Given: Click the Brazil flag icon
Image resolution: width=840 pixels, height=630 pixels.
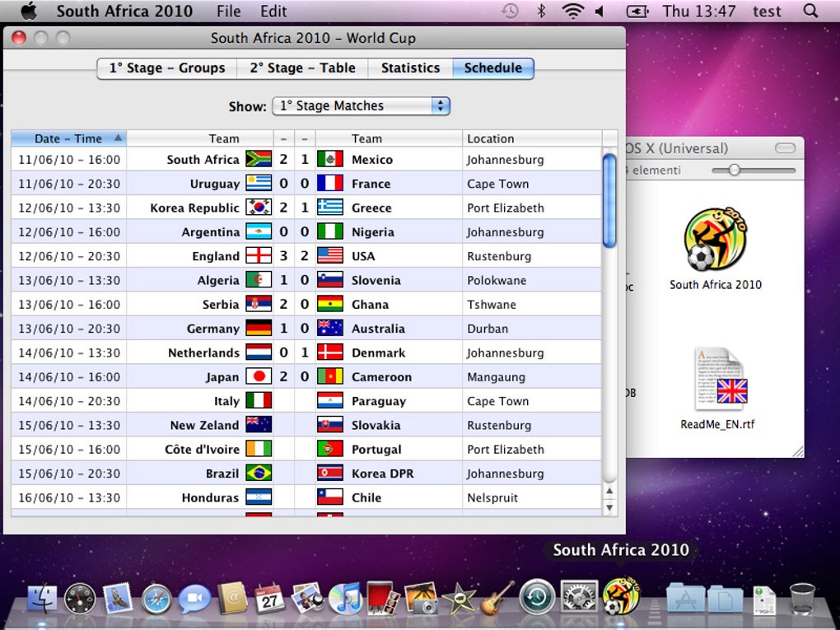Looking at the screenshot, I should coord(259,473).
